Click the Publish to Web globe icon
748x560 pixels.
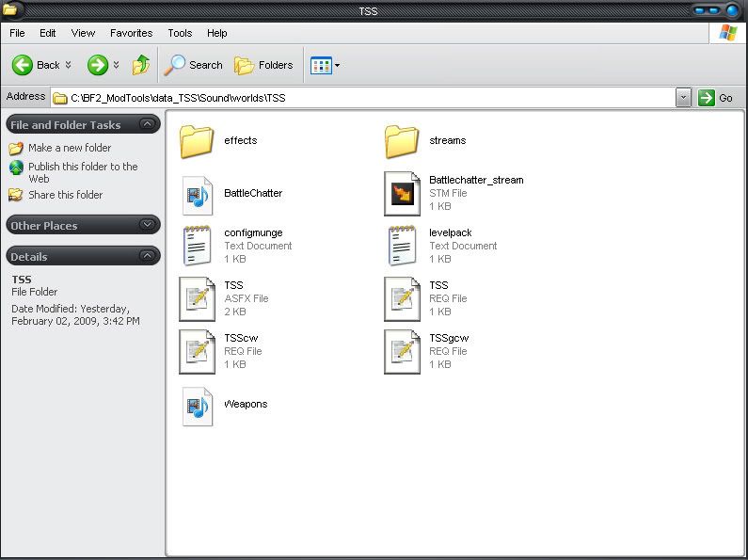point(16,168)
